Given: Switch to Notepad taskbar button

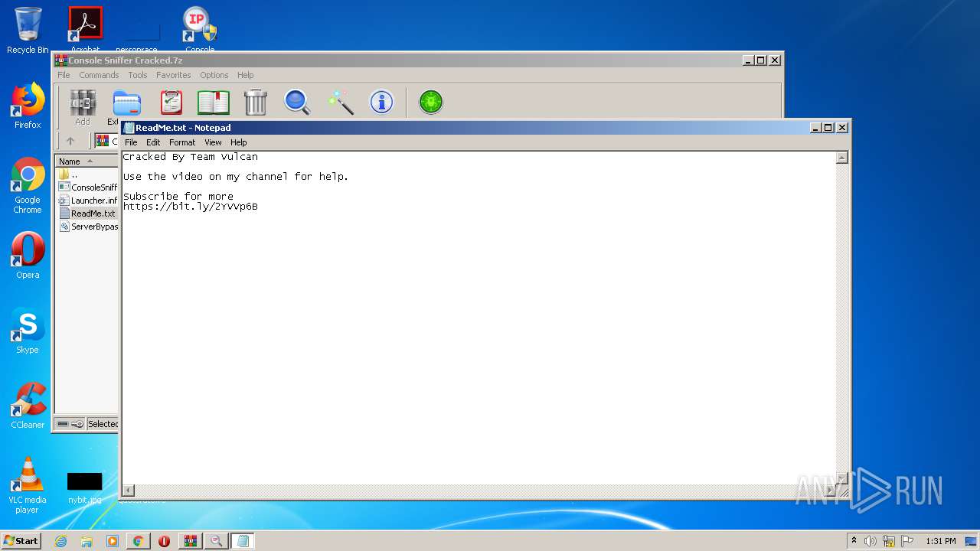Looking at the screenshot, I should (x=243, y=541).
